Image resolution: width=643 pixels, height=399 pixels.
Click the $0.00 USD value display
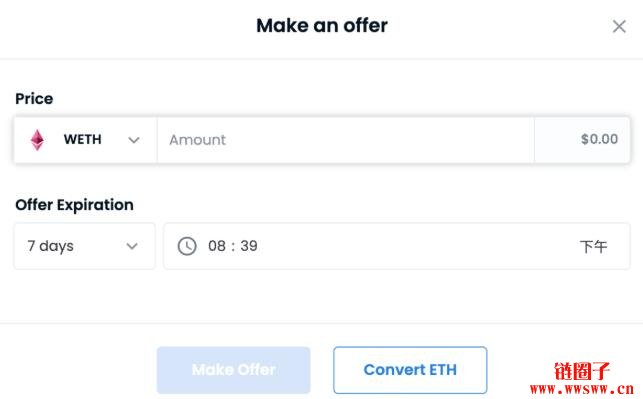pos(599,139)
